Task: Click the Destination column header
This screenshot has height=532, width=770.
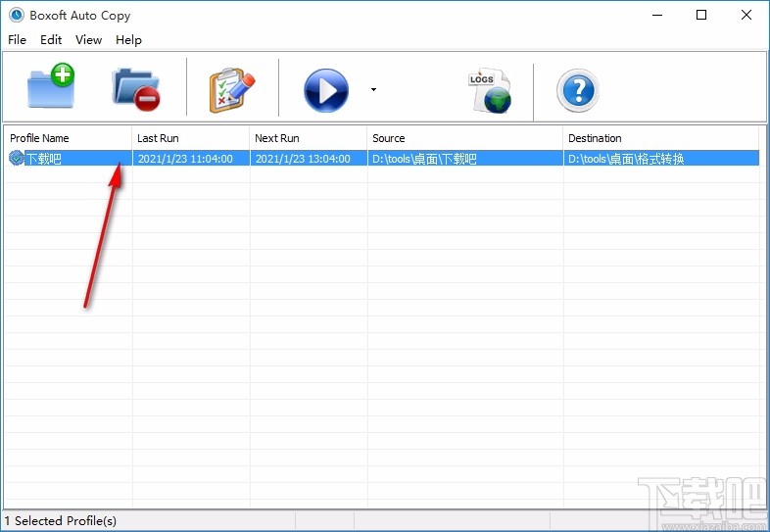Action: coord(661,138)
